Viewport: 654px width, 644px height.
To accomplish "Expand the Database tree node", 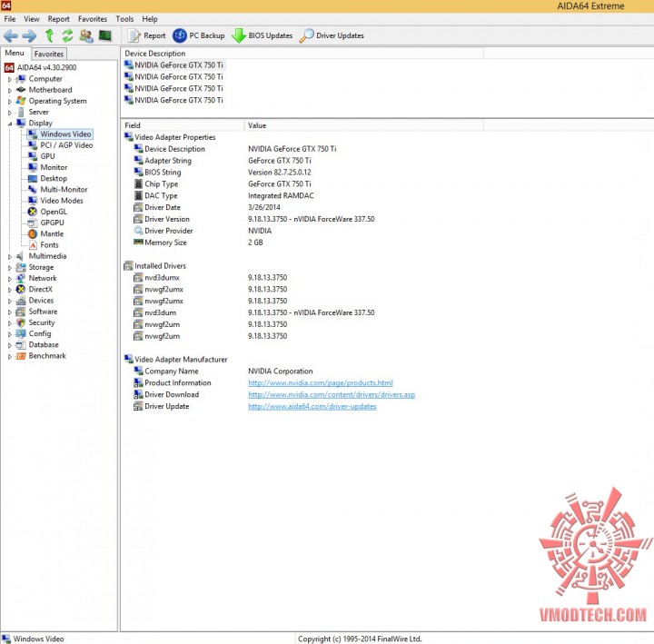I will tap(10, 345).
